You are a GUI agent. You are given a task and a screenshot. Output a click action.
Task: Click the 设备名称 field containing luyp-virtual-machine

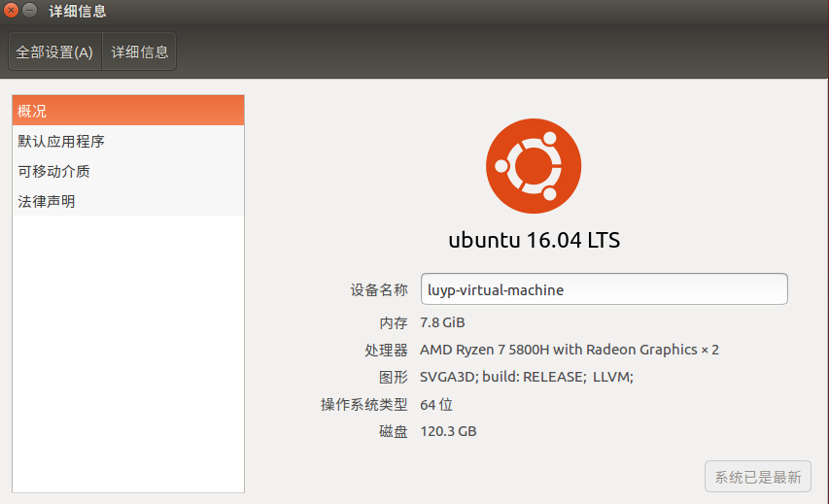[604, 289]
